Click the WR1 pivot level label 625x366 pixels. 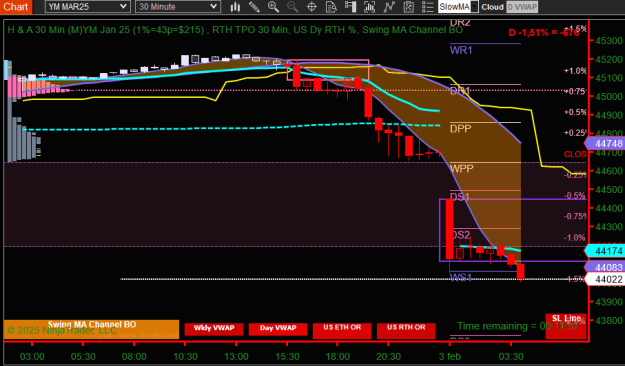(x=461, y=50)
